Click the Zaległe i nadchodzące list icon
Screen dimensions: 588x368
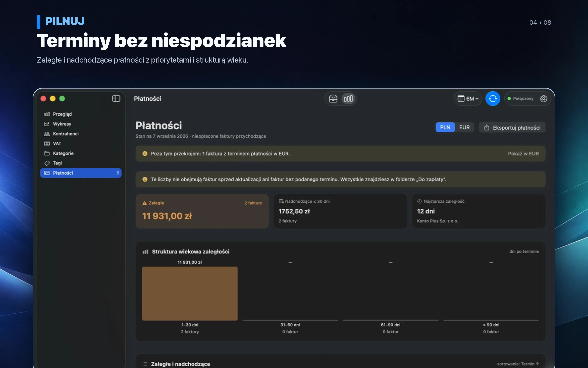point(145,364)
